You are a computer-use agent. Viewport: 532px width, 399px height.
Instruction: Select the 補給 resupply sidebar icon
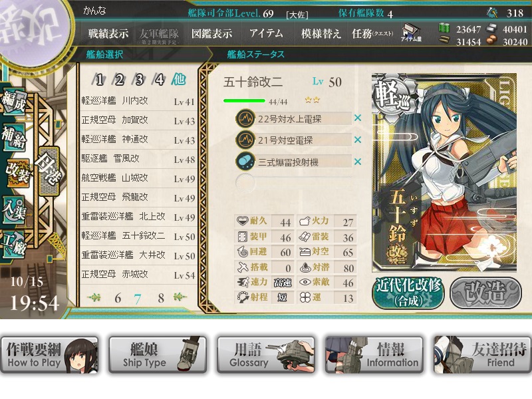pos(14,137)
